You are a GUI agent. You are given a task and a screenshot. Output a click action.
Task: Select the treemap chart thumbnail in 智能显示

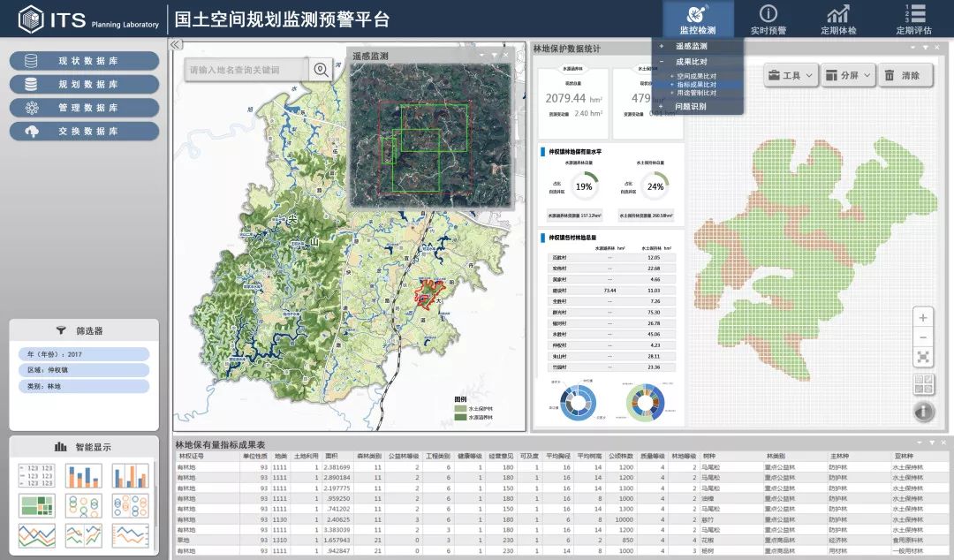pos(37,505)
